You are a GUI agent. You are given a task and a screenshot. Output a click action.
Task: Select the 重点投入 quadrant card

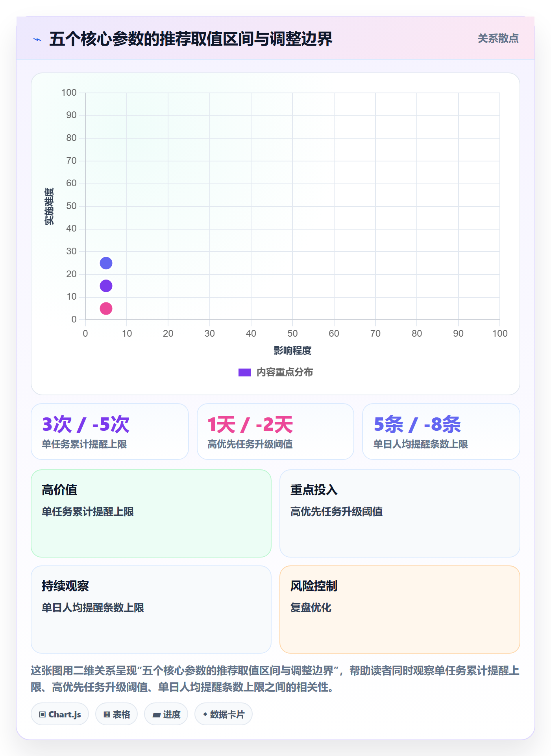[400, 513]
